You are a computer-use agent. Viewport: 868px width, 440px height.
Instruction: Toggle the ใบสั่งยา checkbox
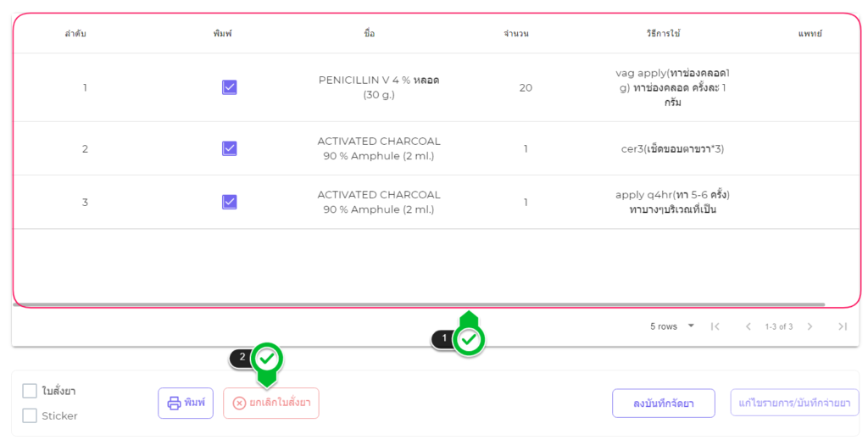click(30, 391)
